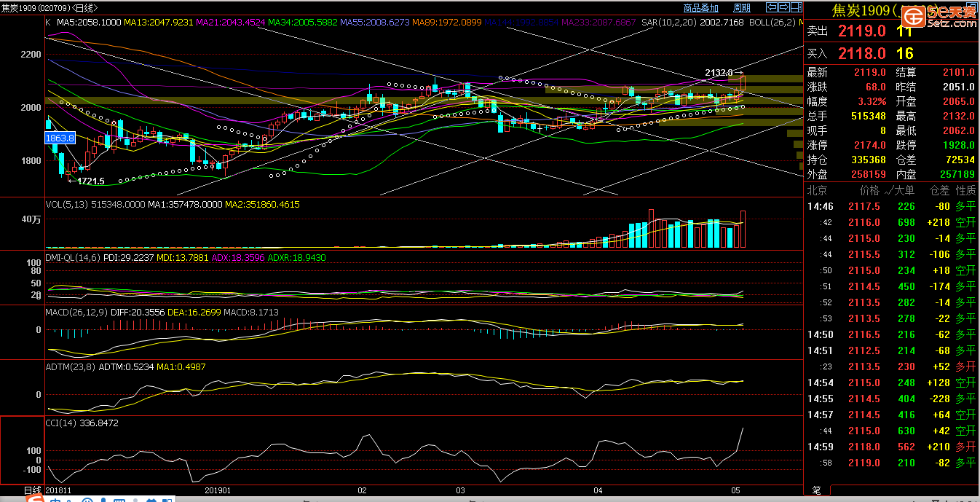Click the 日线 period label at bottom left
This screenshot has height=502, width=980.
(x=32, y=490)
